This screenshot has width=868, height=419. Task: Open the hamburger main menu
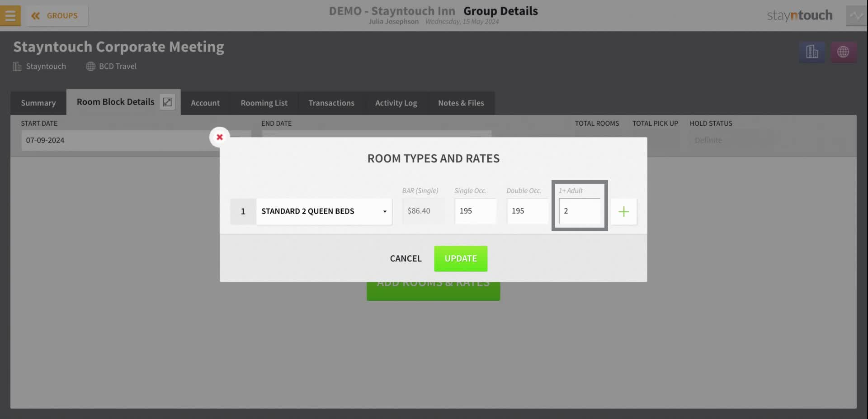click(10, 16)
